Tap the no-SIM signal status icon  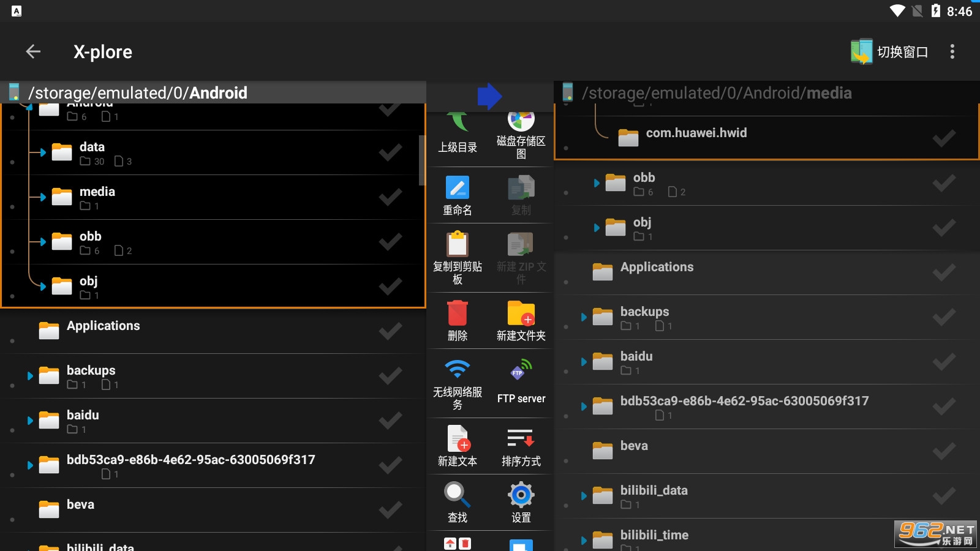coord(917,10)
